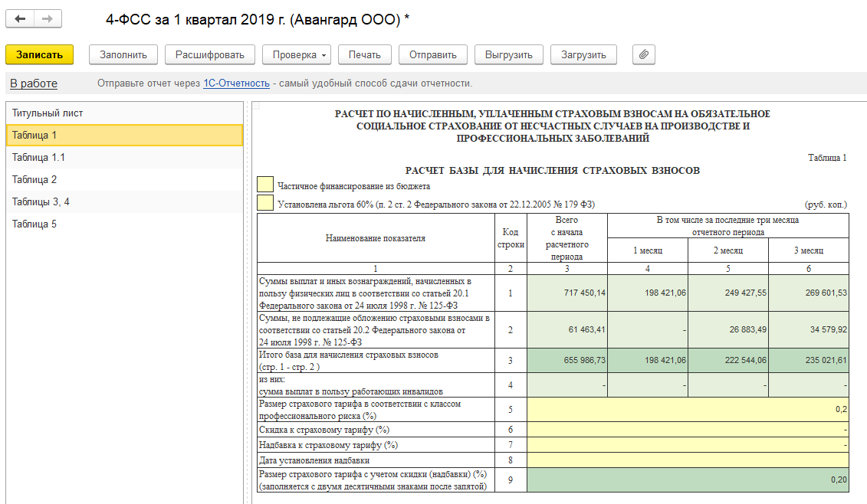Open the Проверка dropdown menu

click(296, 54)
